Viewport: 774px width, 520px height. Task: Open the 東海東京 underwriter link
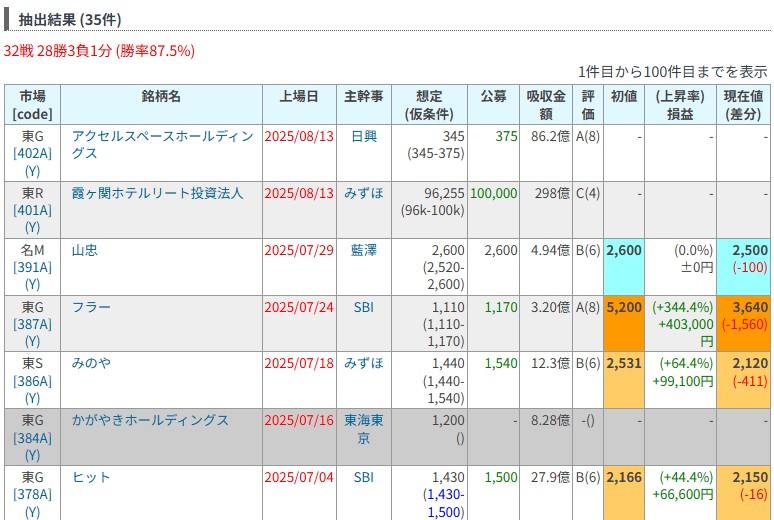coord(364,429)
